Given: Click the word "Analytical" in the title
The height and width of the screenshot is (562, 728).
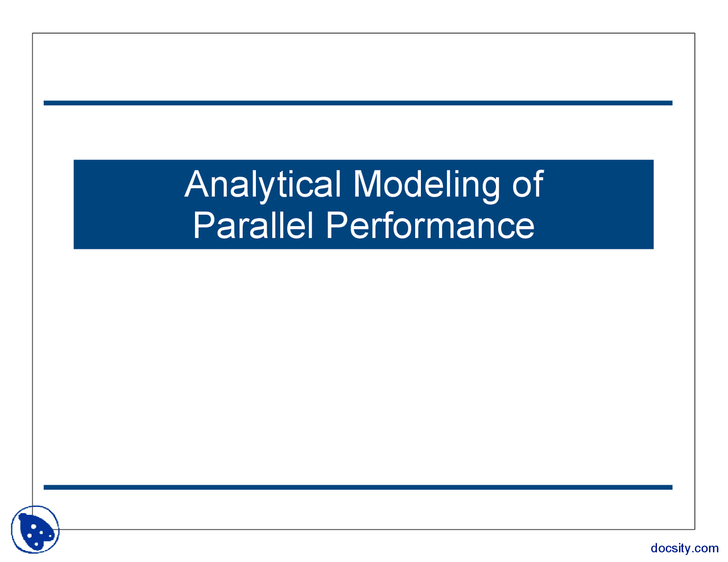Looking at the screenshot, I should coord(262,185).
